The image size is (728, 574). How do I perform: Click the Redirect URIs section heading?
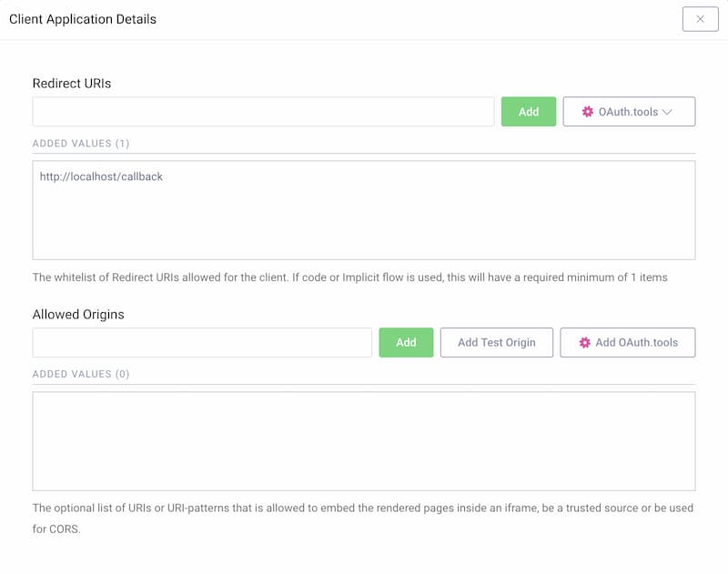72,83
